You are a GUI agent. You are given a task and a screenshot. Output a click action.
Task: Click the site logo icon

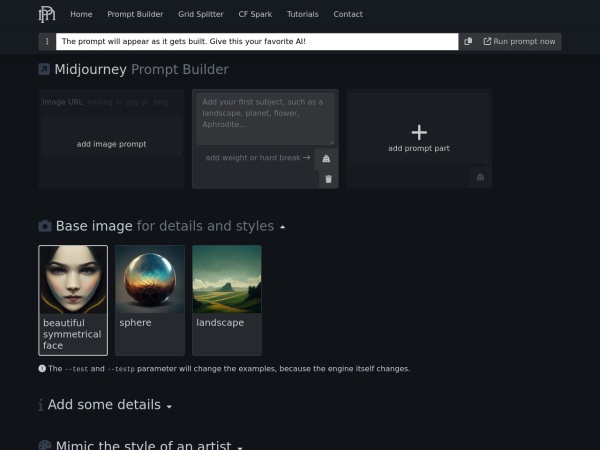(47, 14)
